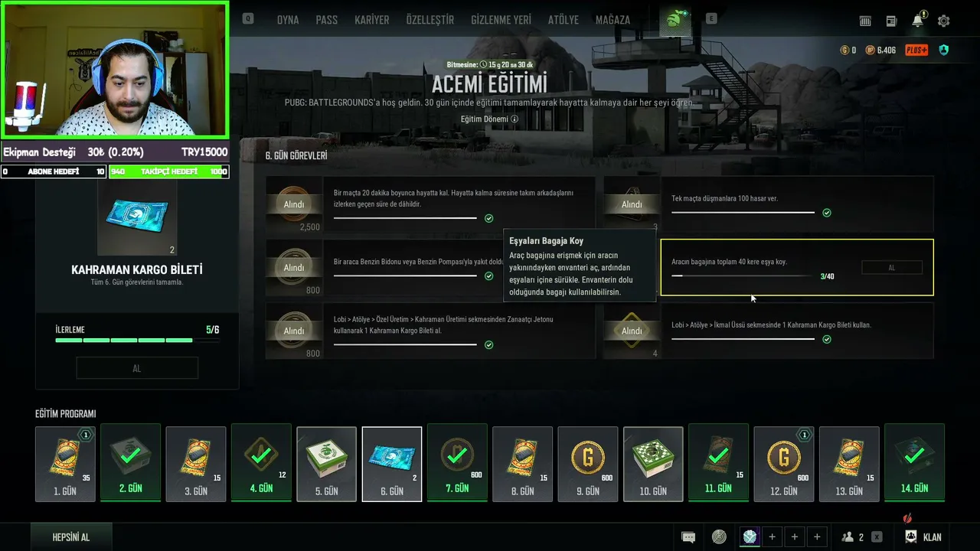Select the 7. GÜN reward card
Screen dimensions: 980x551
[x=457, y=464]
